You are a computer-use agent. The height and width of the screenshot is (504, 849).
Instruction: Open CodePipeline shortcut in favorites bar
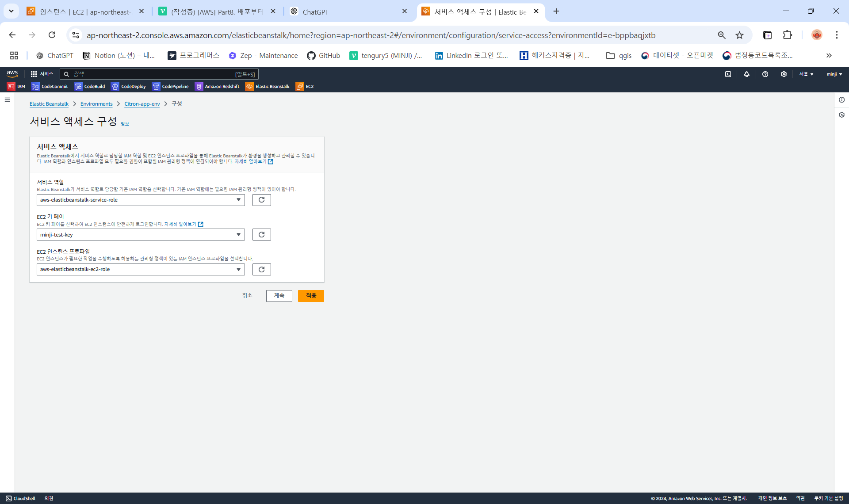pos(170,87)
